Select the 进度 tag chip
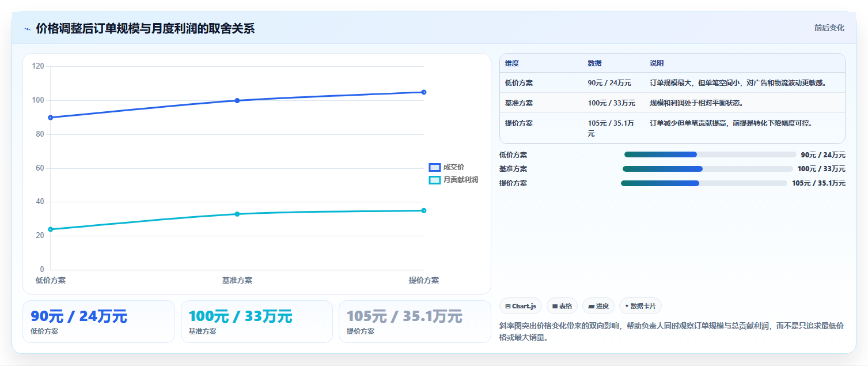This screenshot has width=868, height=366. click(x=598, y=306)
